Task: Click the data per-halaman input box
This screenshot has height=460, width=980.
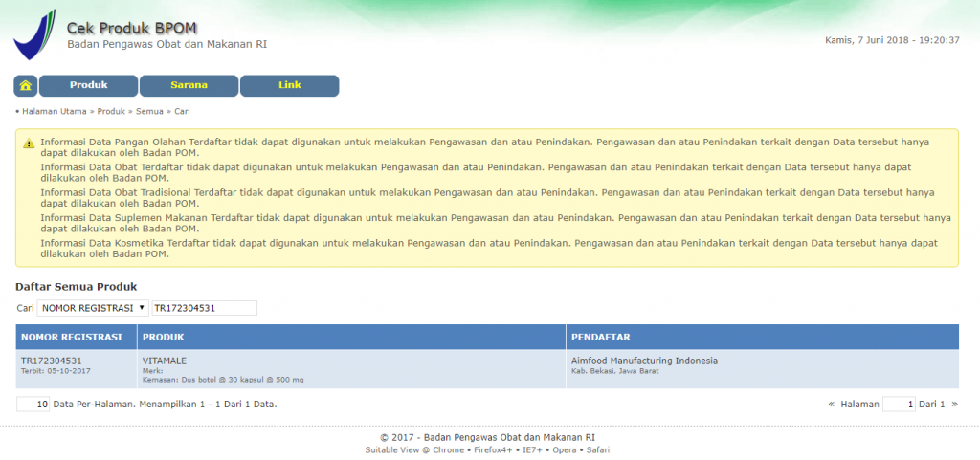Action: tap(33, 405)
